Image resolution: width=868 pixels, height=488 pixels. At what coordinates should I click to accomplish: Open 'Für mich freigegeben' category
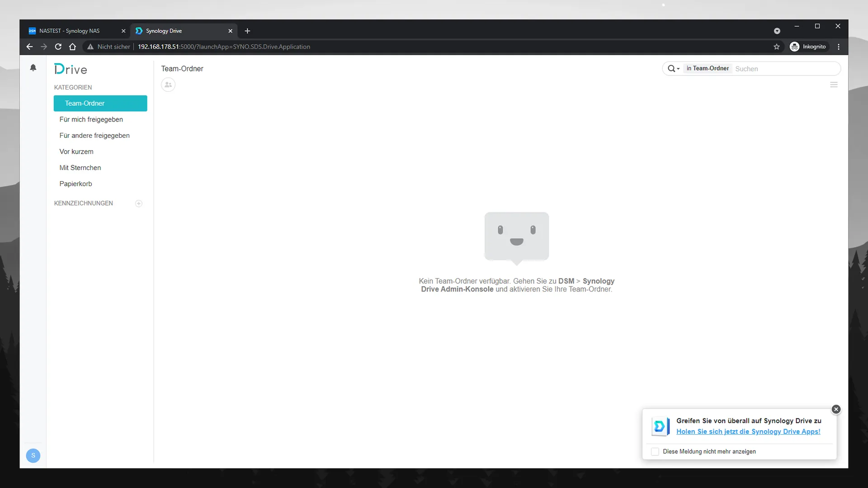(x=100, y=119)
